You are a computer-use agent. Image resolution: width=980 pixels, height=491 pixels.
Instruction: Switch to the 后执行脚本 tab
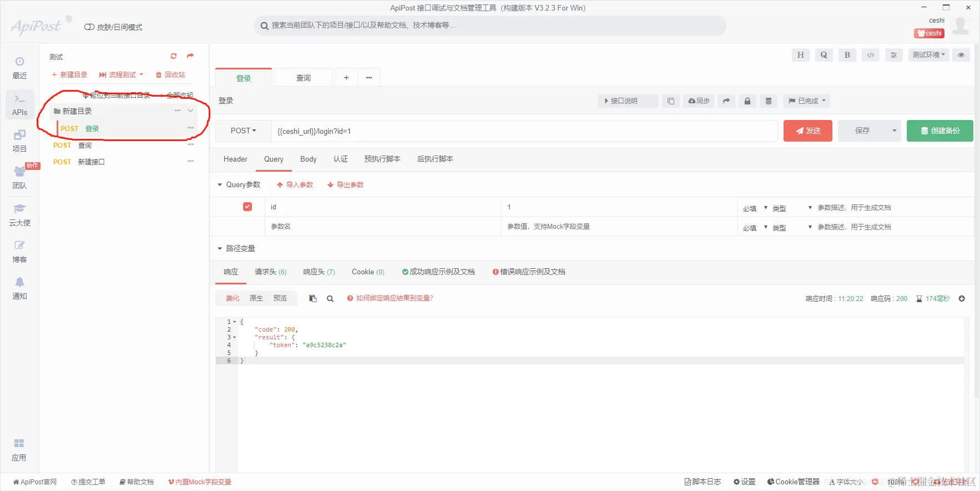[435, 159]
